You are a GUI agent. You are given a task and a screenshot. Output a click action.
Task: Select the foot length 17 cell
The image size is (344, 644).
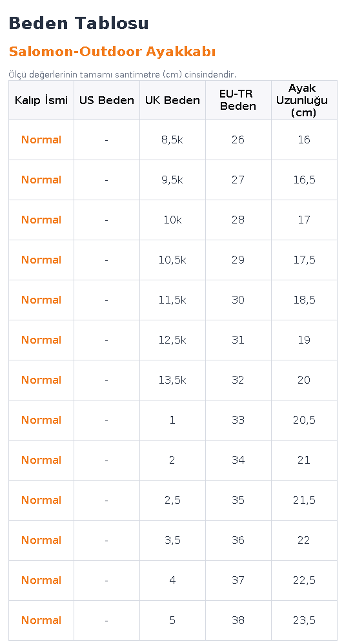304,220
